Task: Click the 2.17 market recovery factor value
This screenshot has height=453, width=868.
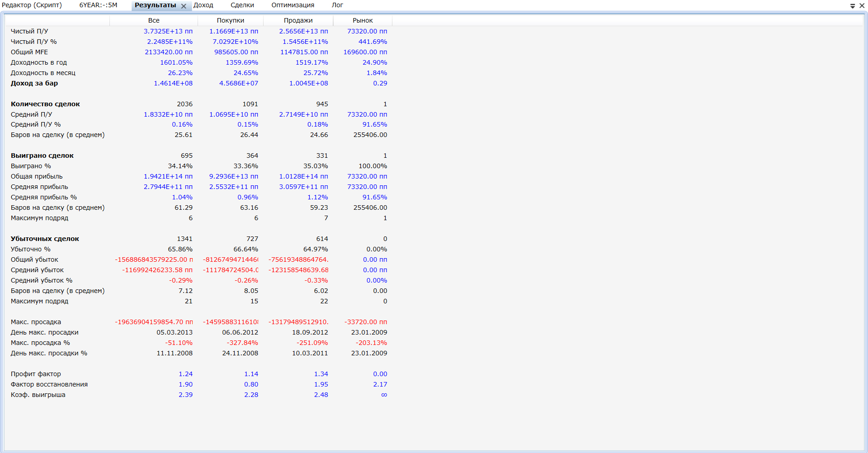Action: [380, 384]
